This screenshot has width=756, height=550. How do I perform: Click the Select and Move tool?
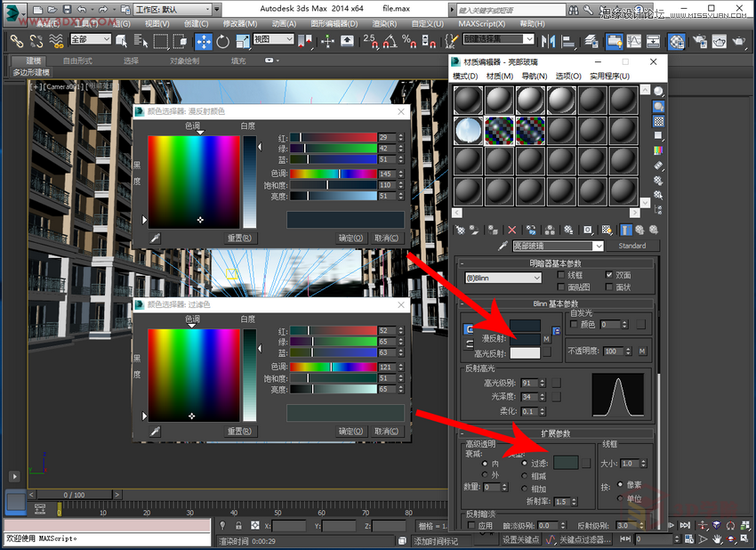pyautogui.click(x=203, y=41)
